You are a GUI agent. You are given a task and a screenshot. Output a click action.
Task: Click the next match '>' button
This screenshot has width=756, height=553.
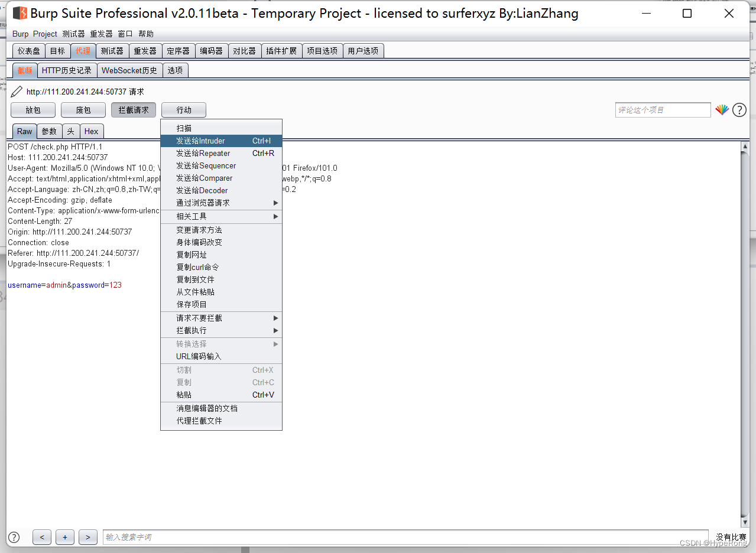88,537
